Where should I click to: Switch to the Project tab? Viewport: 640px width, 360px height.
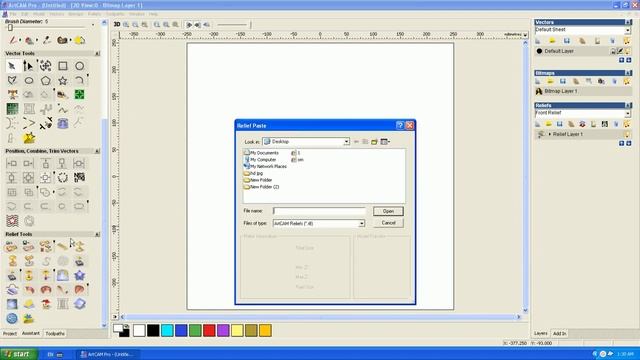(10, 333)
